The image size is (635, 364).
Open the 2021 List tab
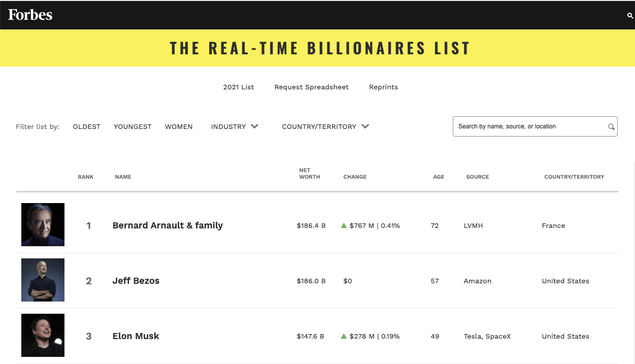pos(239,87)
